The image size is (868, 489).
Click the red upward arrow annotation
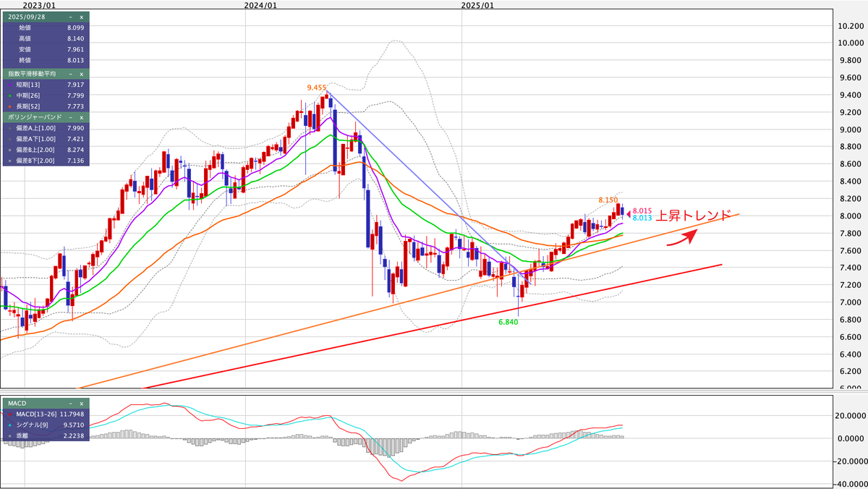682,239
